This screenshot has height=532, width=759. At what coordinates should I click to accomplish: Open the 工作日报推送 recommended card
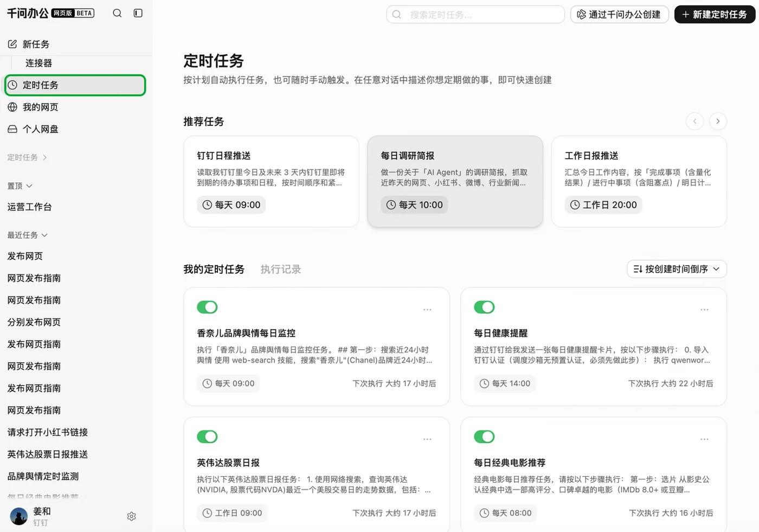click(639, 181)
